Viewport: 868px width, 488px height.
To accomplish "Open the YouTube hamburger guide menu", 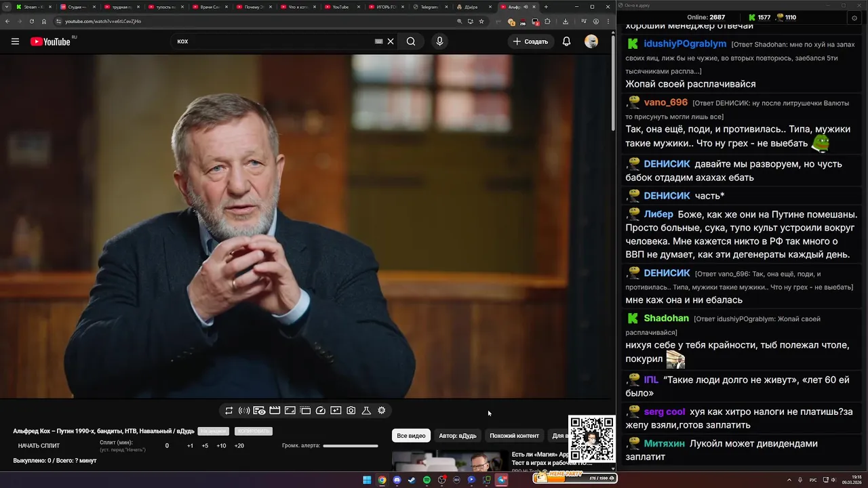I will [15, 41].
